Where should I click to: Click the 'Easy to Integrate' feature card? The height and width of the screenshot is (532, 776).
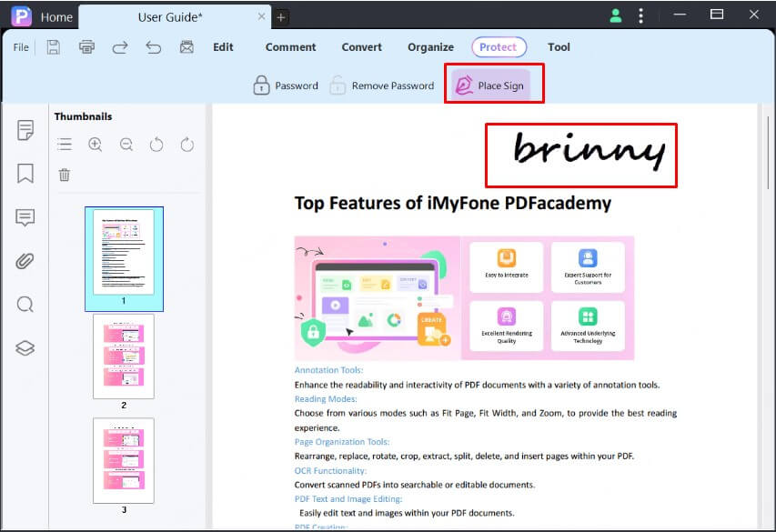(x=507, y=267)
